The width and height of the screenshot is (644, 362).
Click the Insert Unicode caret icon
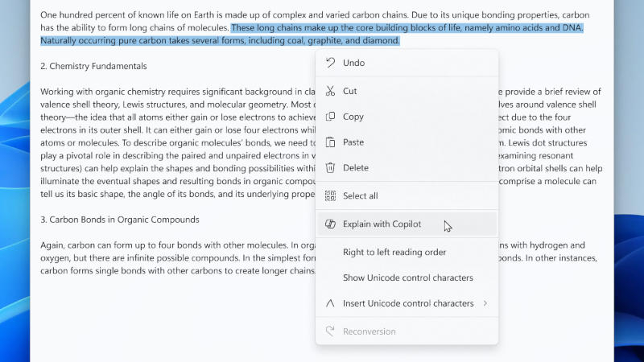tap(330, 303)
